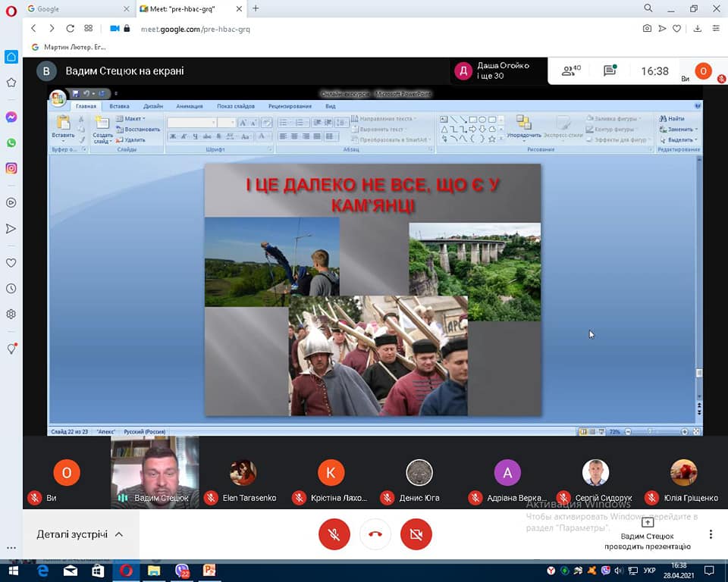Image resolution: width=728 pixels, height=582 pixels.
Task: Toggle the microphone mute button
Action: pyautogui.click(x=334, y=534)
